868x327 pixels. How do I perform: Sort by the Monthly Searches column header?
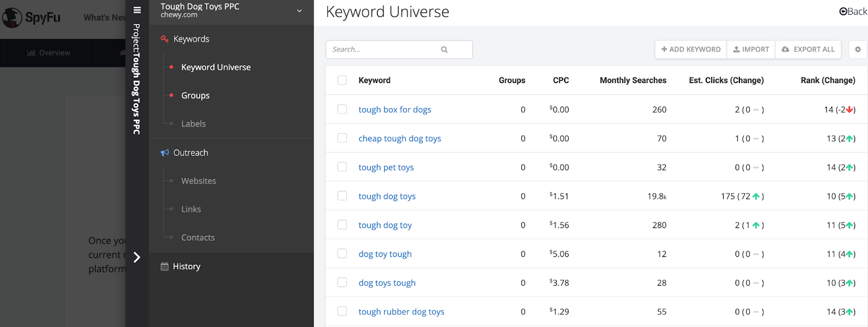point(633,80)
